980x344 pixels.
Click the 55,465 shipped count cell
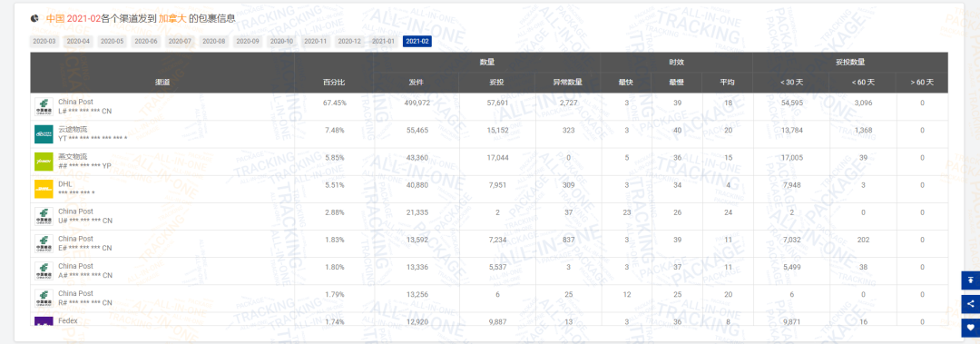(x=416, y=130)
